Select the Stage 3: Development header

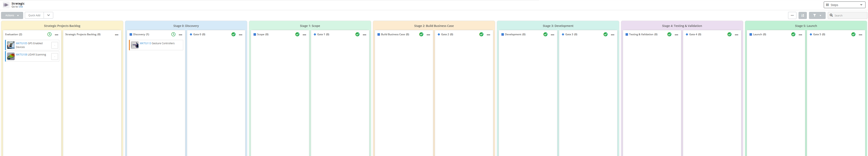click(x=558, y=26)
